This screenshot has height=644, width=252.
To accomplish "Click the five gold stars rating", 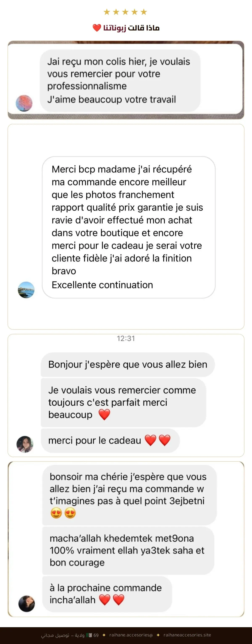I will (x=125, y=12).
